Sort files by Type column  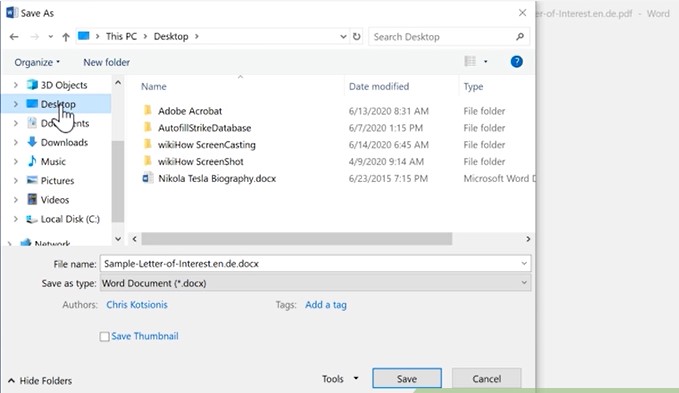[473, 87]
